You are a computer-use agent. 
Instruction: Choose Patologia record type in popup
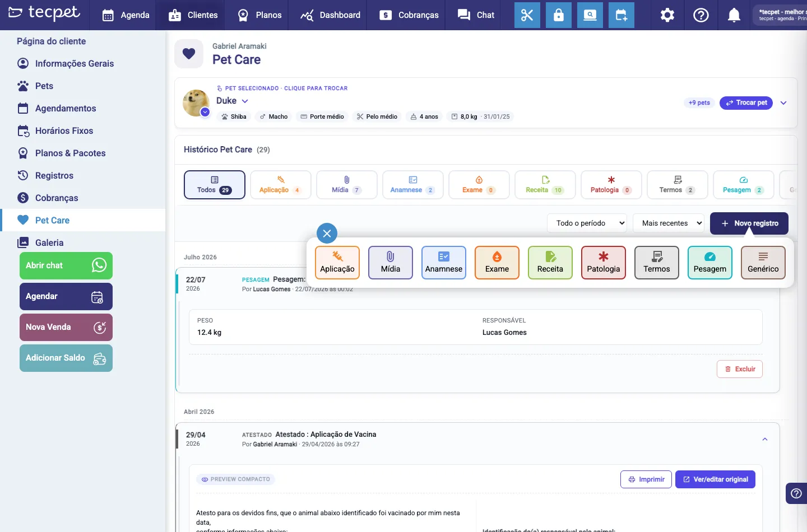pyautogui.click(x=604, y=263)
